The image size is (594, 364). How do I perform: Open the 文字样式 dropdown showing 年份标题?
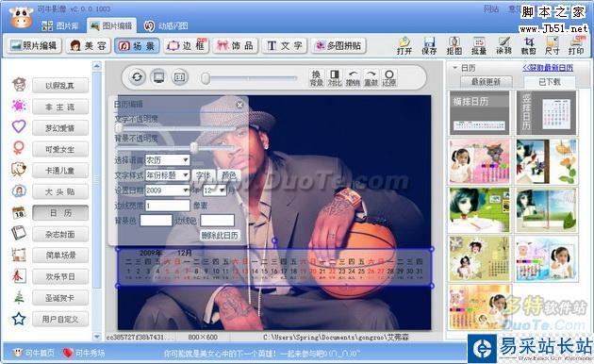pos(167,175)
